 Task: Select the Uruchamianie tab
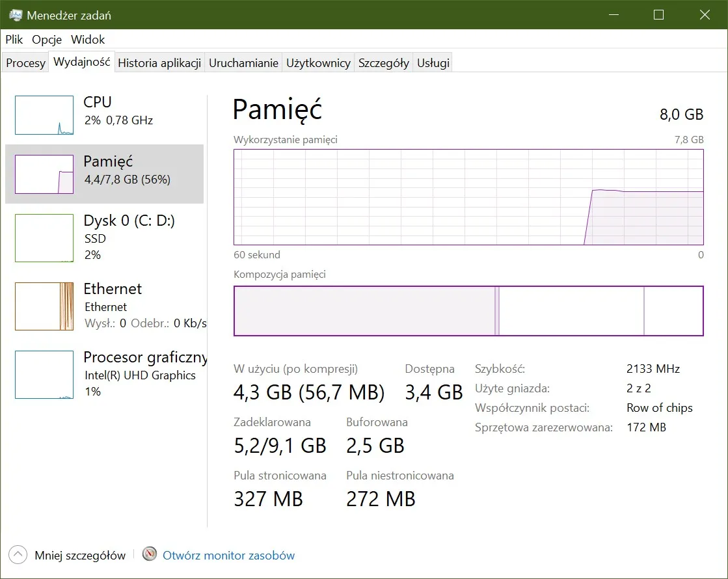(243, 62)
